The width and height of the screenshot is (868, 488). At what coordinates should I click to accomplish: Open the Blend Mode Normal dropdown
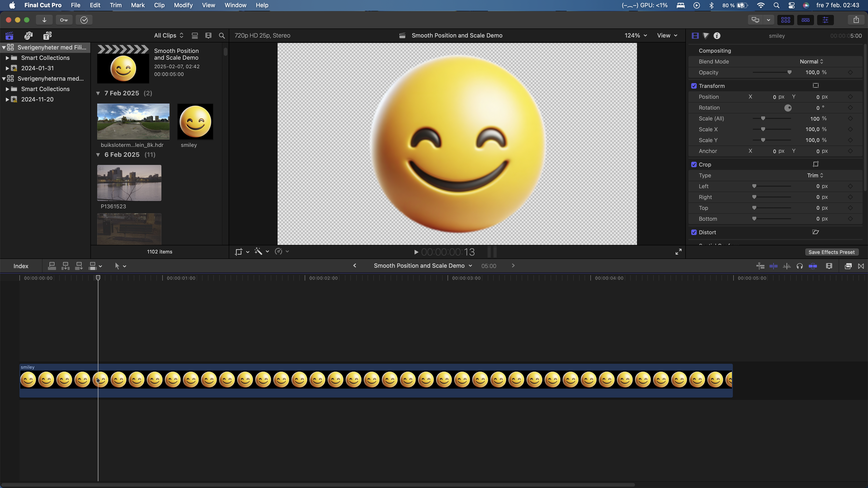811,62
